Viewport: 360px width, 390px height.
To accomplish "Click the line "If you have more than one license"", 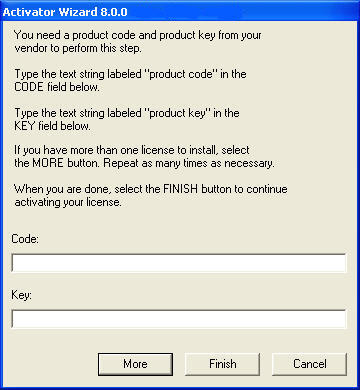I will [132, 150].
